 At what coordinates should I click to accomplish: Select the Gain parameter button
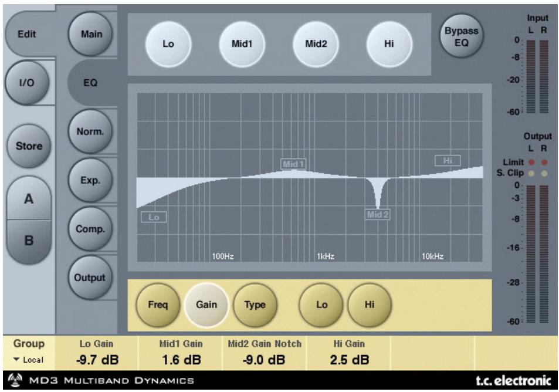pyautogui.click(x=206, y=305)
